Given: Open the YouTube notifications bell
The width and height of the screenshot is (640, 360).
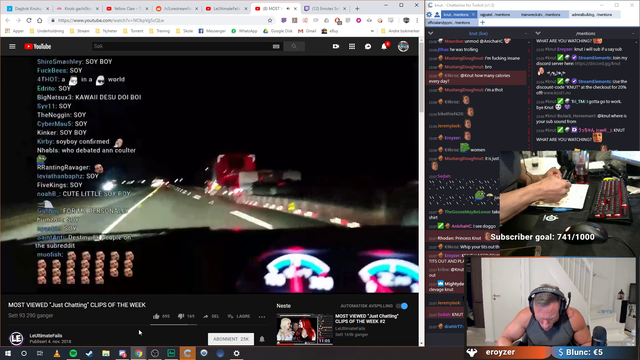Looking at the screenshot, I should click(x=384, y=47).
